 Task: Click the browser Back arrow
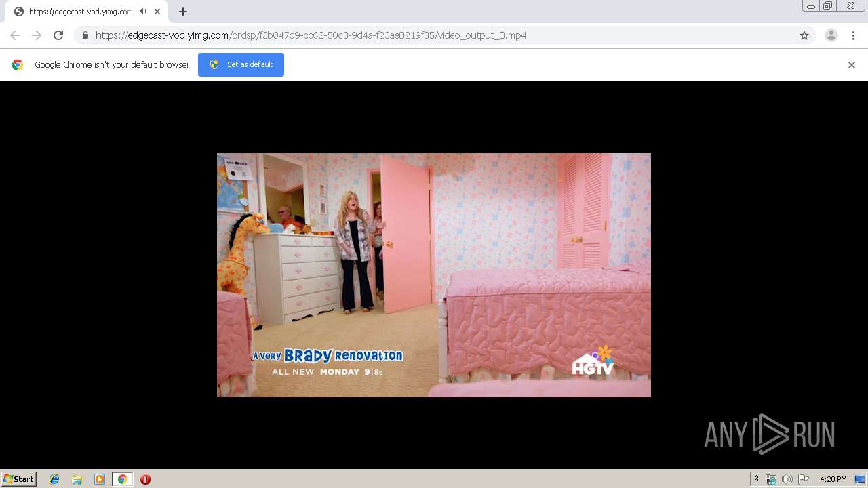point(15,35)
